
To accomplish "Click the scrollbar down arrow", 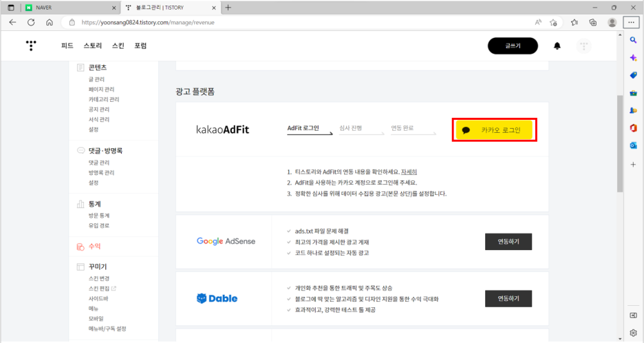I will (620, 339).
